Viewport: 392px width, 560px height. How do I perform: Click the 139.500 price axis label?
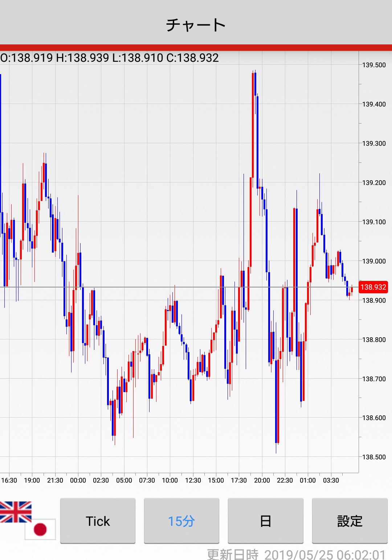(374, 65)
